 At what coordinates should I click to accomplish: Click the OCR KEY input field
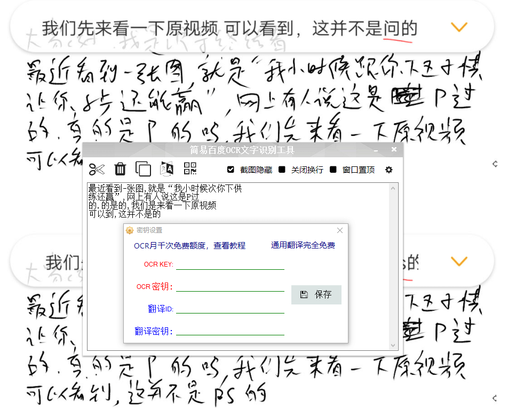230,264
